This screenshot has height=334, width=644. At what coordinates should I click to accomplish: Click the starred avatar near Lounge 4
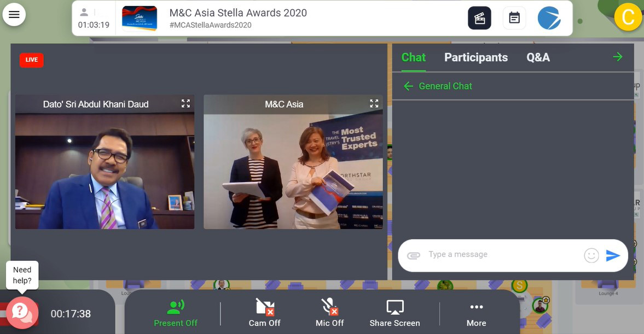[540, 306]
